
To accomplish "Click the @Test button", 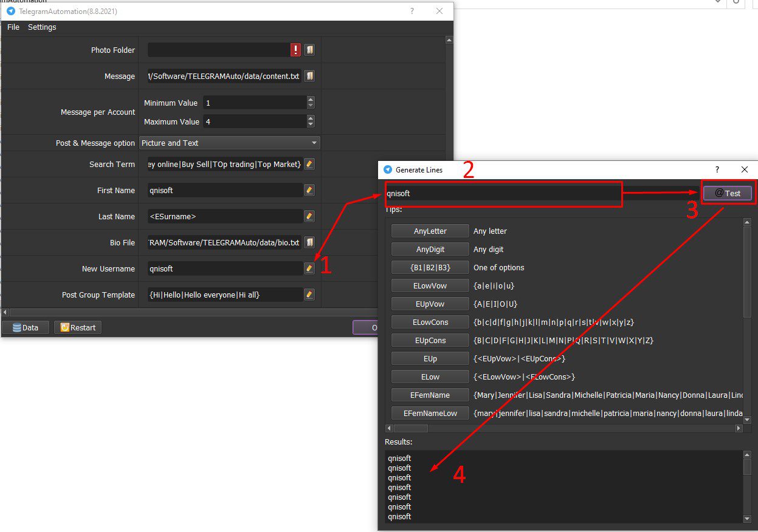I will [728, 193].
